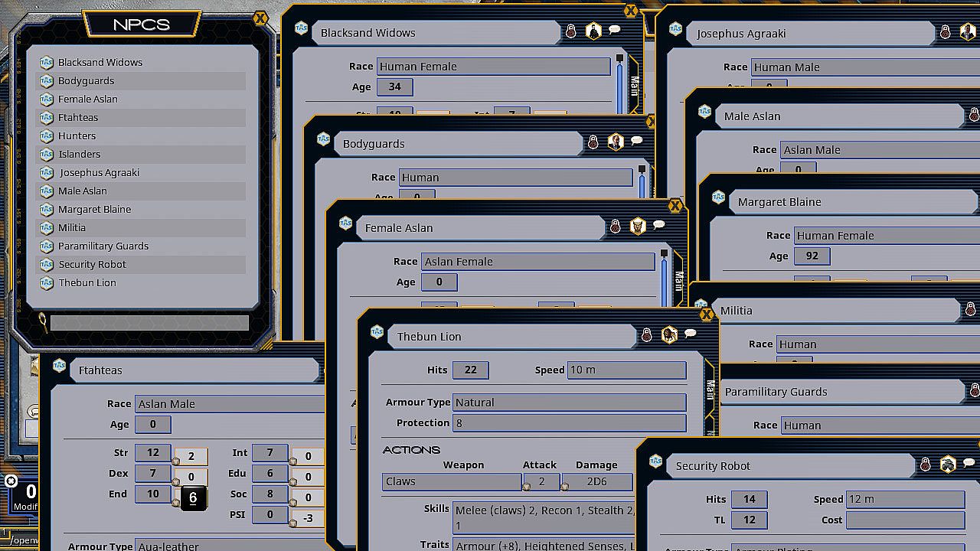980x551 pixels.
Task: Click the search magnifier in NPCs list
Action: click(x=43, y=322)
